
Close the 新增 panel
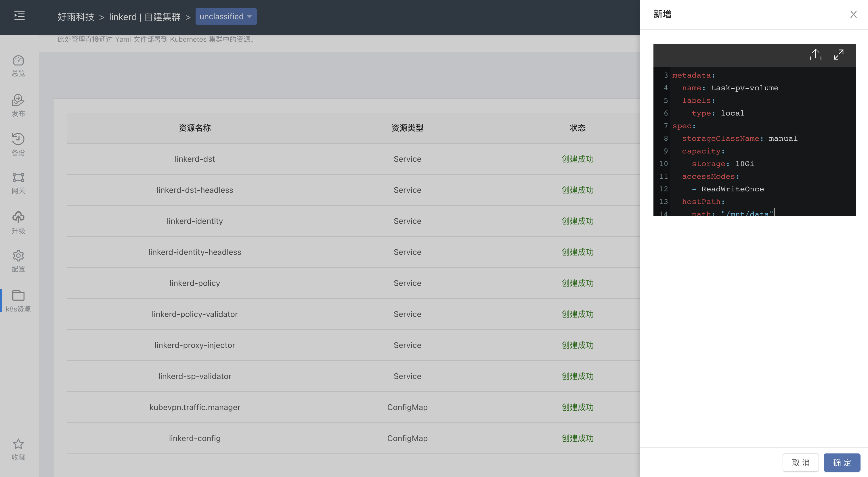pos(854,14)
